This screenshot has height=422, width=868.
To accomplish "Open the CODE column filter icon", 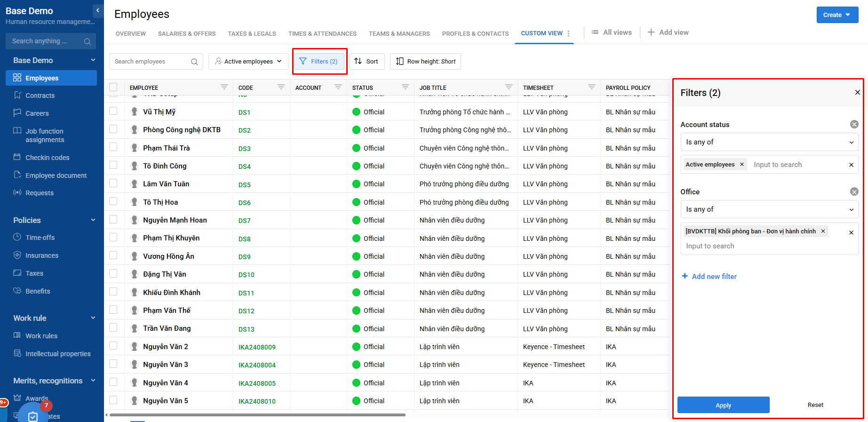I will [281, 87].
